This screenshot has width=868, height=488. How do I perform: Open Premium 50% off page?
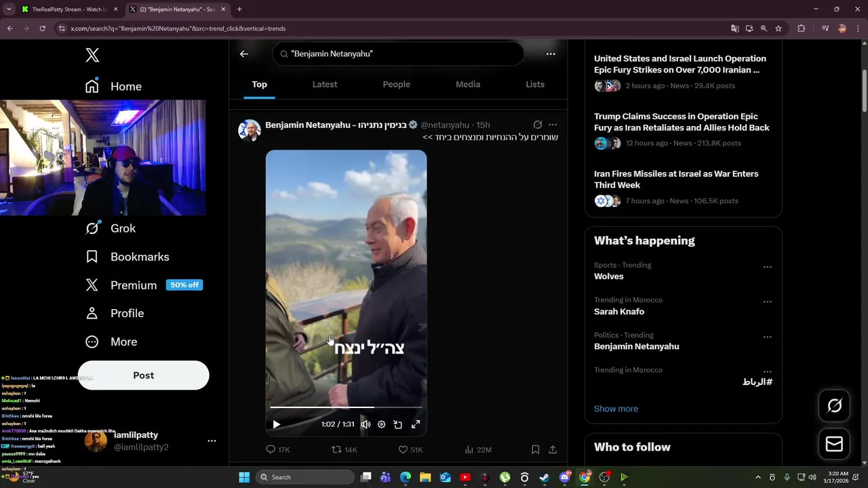144,285
